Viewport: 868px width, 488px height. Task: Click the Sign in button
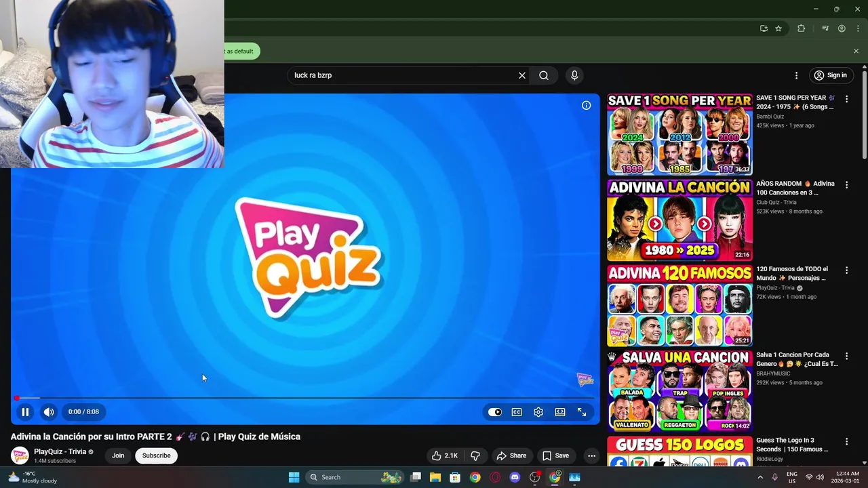coord(831,75)
